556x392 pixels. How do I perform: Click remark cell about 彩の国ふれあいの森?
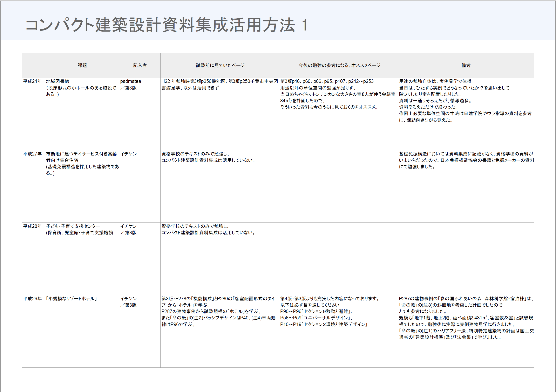pos(466,318)
